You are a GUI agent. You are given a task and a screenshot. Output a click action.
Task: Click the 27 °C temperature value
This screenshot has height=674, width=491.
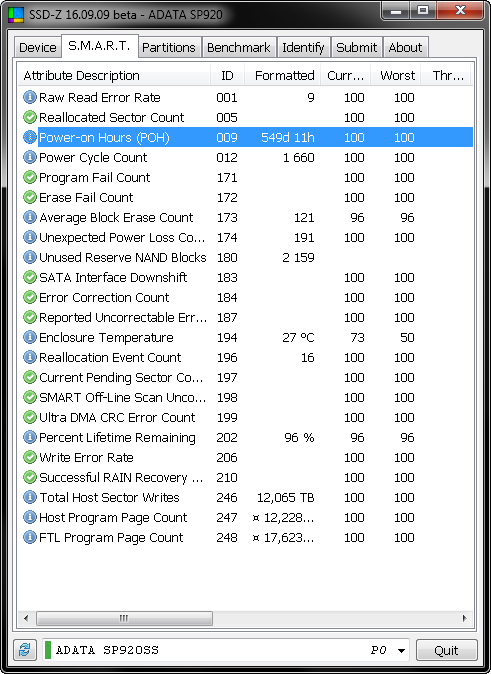click(298, 337)
